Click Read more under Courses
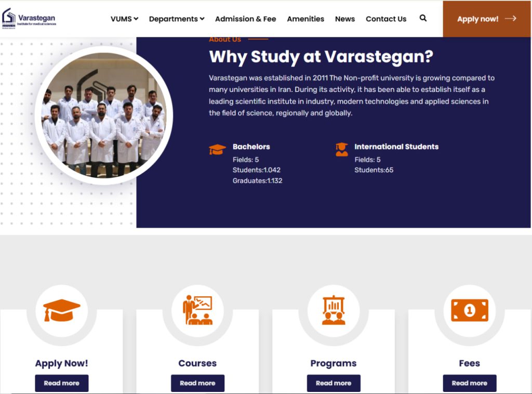This screenshot has width=532, height=394. 197,383
